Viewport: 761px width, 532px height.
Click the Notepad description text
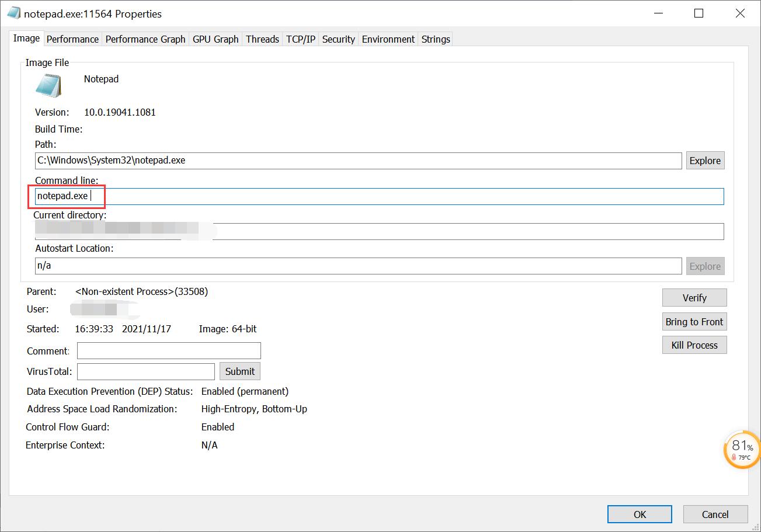pos(101,79)
